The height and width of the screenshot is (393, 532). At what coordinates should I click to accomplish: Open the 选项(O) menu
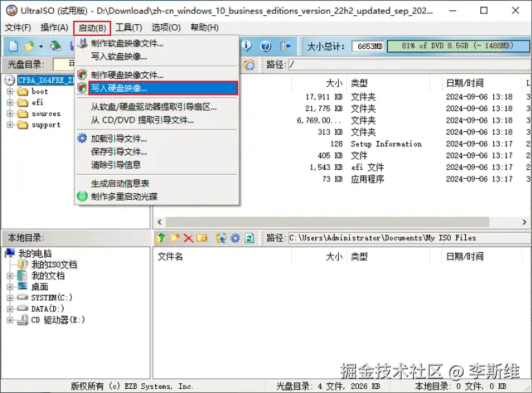pyautogui.click(x=166, y=28)
